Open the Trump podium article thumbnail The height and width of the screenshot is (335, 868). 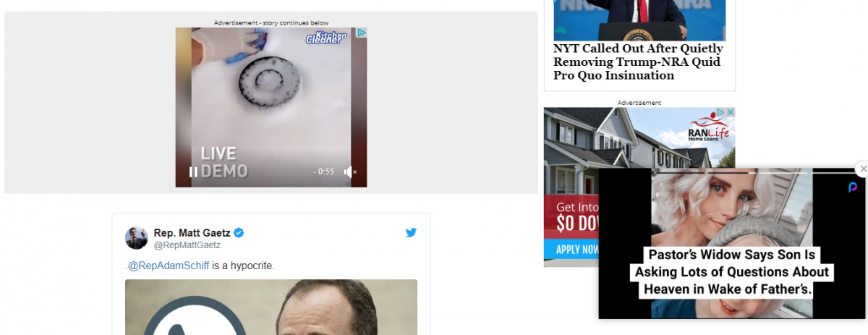coord(639,20)
